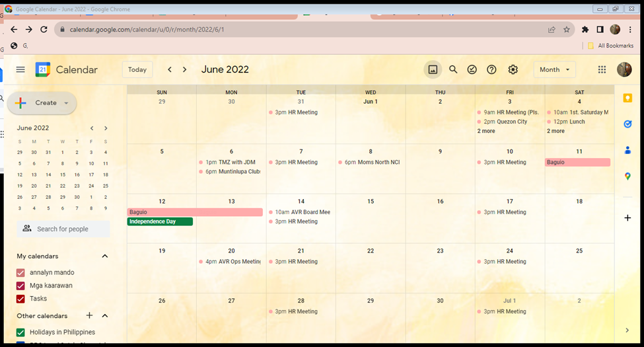Uncheck the Mga kaarawan calendar
This screenshot has height=347, width=644.
click(x=20, y=286)
